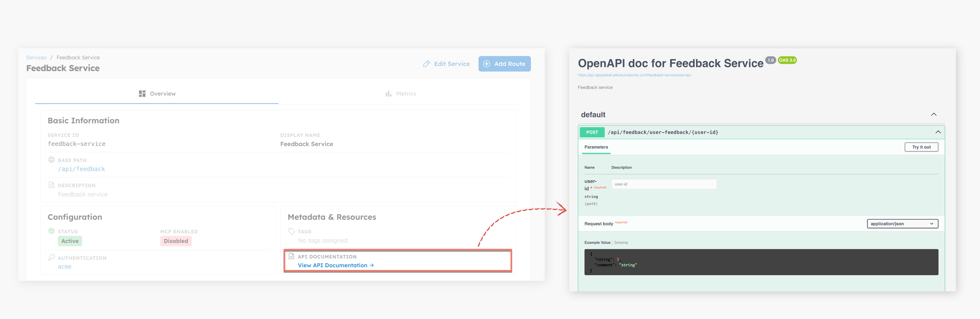The image size is (980, 319).
Task: Toggle the Disabled badge under MCP Enabled
Action: point(175,241)
